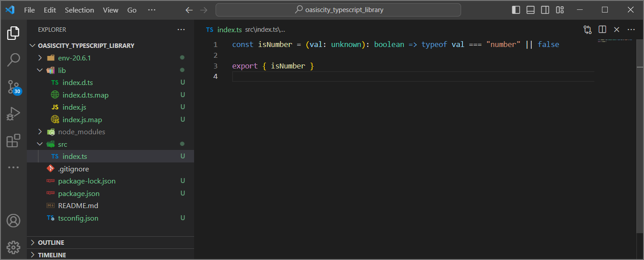Screen dimensions: 644x260
Task: Toggle the bottom panel layout icon
Action: click(x=530, y=10)
